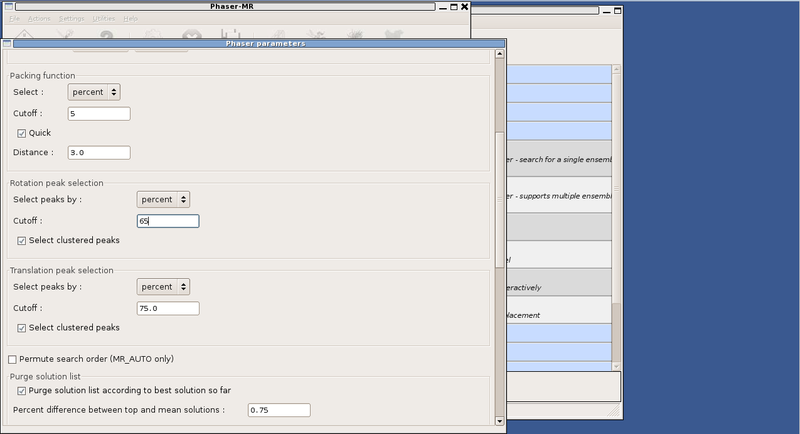Click Percent difference between top and mean field
Image resolution: width=800 pixels, height=434 pixels.
coord(278,410)
